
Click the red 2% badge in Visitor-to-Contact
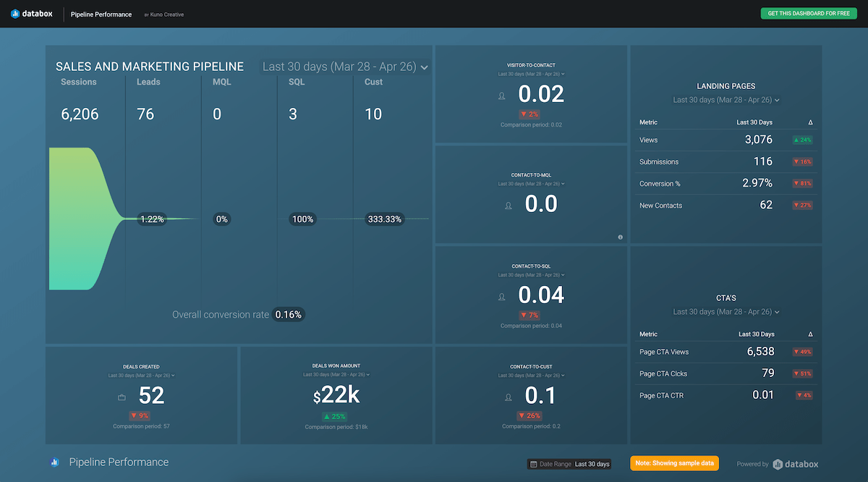(531, 114)
